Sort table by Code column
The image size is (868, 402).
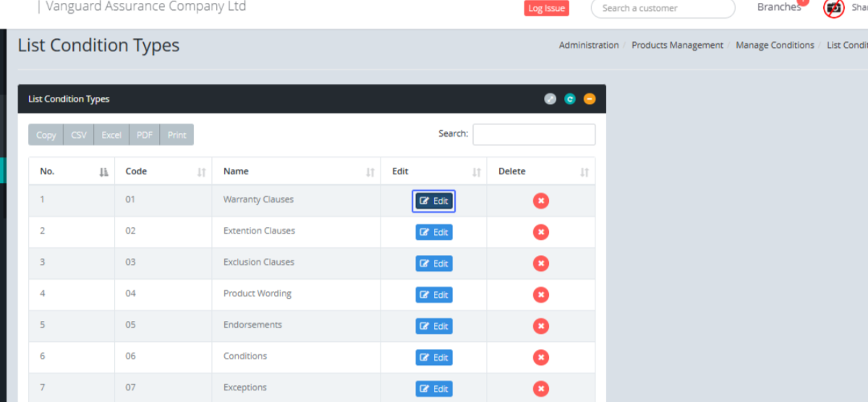point(163,171)
